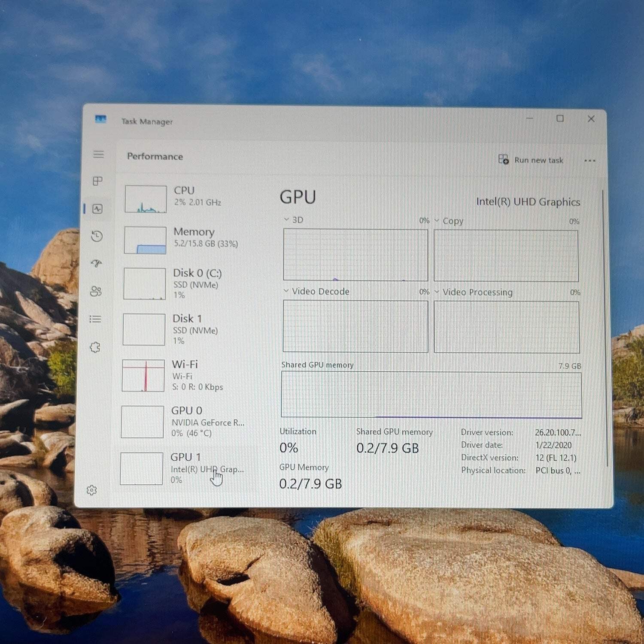Click the Utilization 0% value

[289, 448]
